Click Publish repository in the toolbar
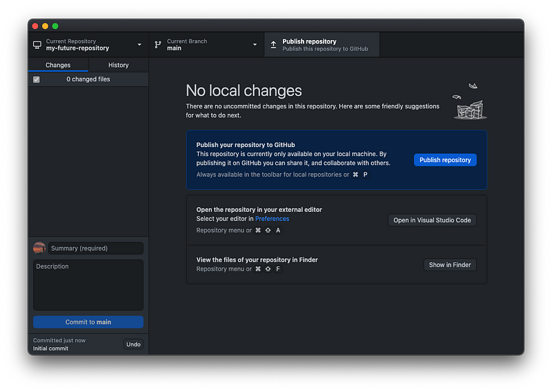The image size is (552, 392). pos(322,45)
